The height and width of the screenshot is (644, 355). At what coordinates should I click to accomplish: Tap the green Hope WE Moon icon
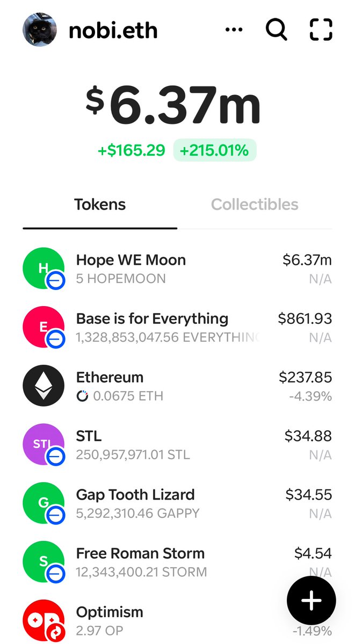click(x=44, y=268)
